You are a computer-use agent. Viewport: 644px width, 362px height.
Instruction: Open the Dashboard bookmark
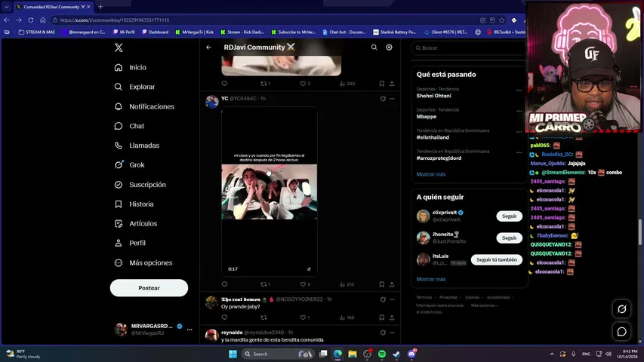coord(156,32)
